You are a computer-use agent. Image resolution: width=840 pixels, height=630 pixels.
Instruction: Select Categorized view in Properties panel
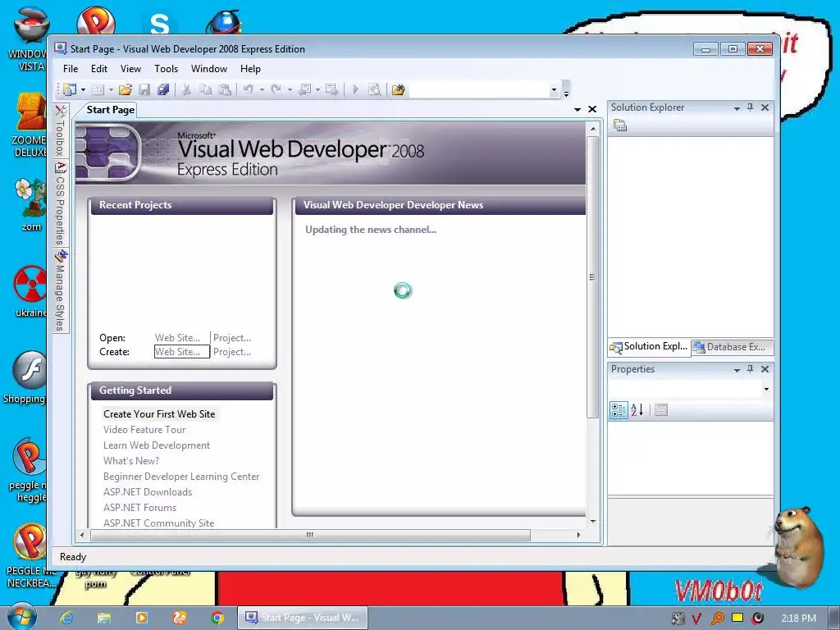619,410
